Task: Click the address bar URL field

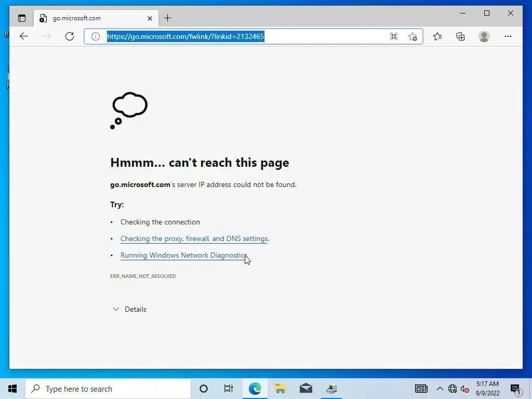Action: 254,36
